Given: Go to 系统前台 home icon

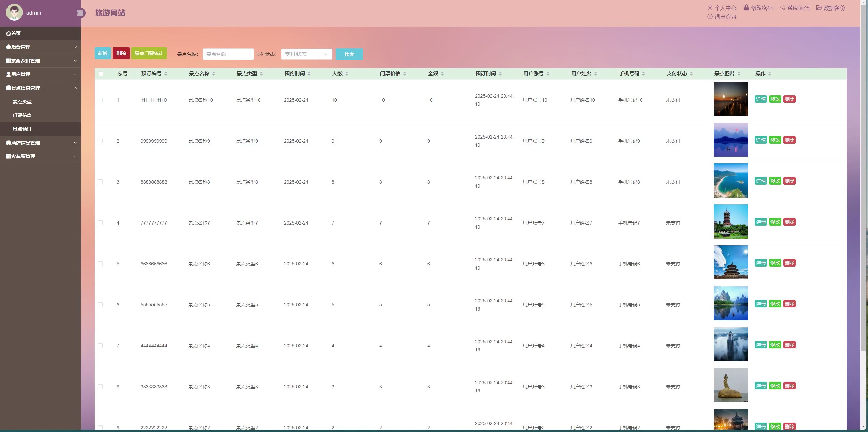Looking at the screenshot, I should pos(783,8).
